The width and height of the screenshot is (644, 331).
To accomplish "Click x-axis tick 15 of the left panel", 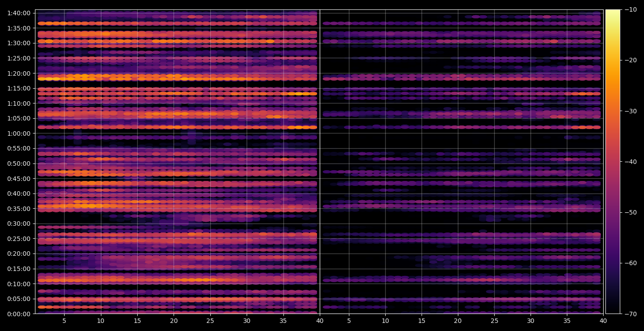I will pyautogui.click(x=137, y=321).
